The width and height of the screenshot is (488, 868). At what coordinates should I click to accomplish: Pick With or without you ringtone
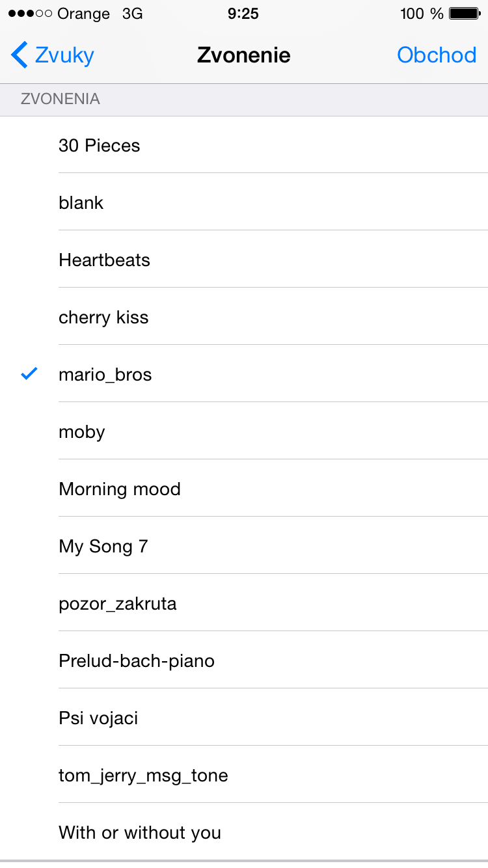244,832
